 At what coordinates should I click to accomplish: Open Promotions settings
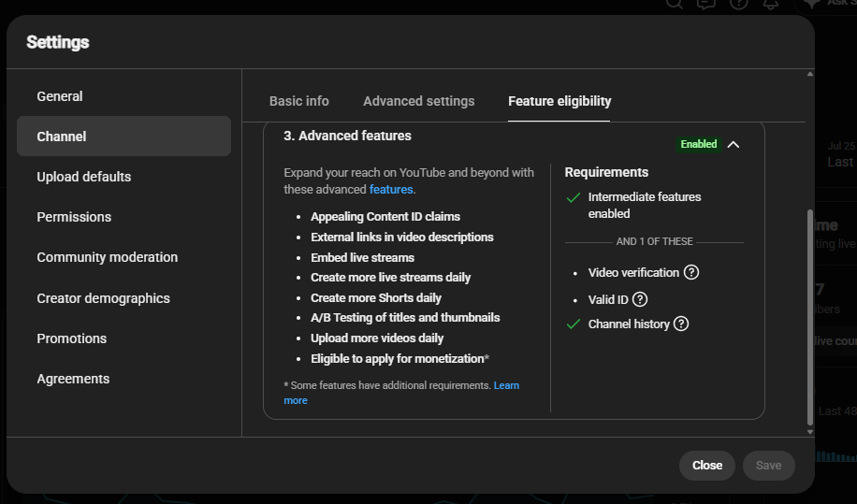click(124, 338)
